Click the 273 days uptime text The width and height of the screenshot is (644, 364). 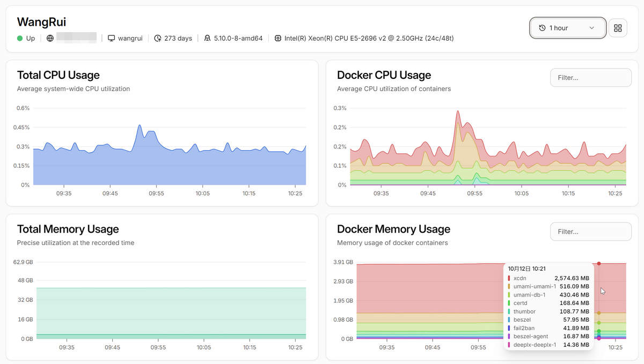(x=178, y=39)
